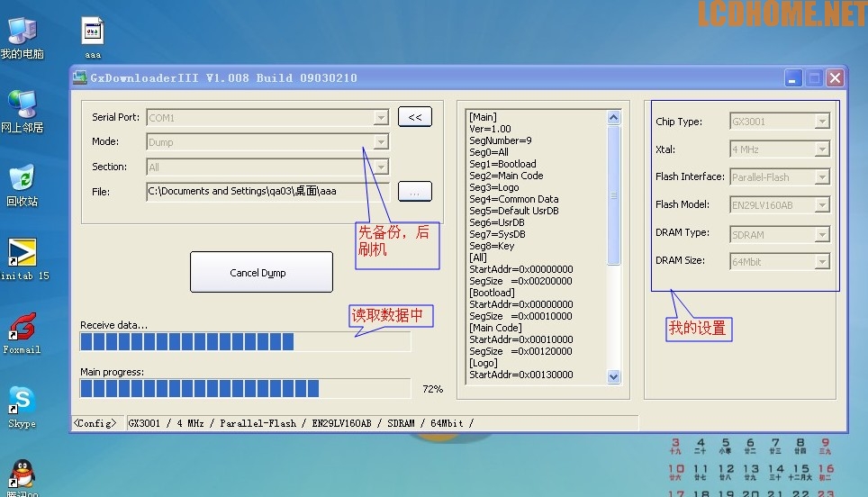
Task: Expand the Serial Port COM1 dropdown
Action: (x=381, y=118)
